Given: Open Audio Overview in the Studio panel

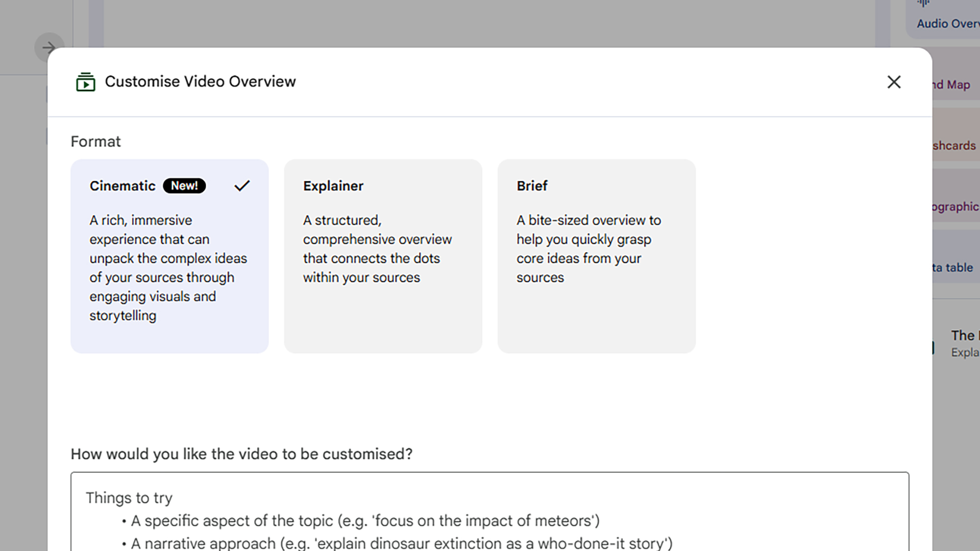Looking at the screenshot, I should point(948,24).
